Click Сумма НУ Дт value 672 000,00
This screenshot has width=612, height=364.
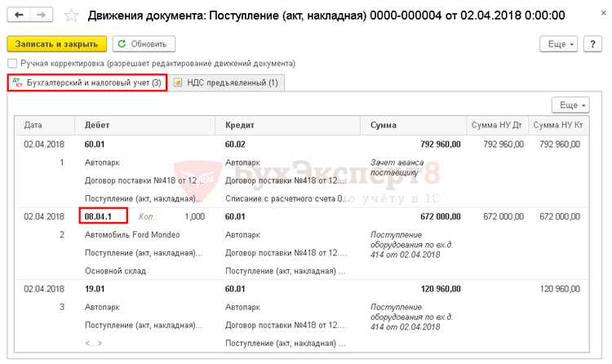point(503,217)
